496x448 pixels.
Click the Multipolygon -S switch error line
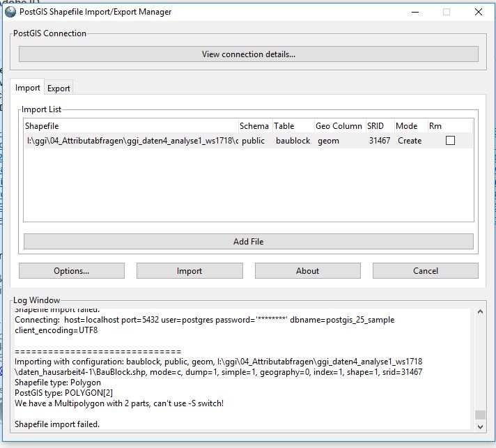pos(119,403)
